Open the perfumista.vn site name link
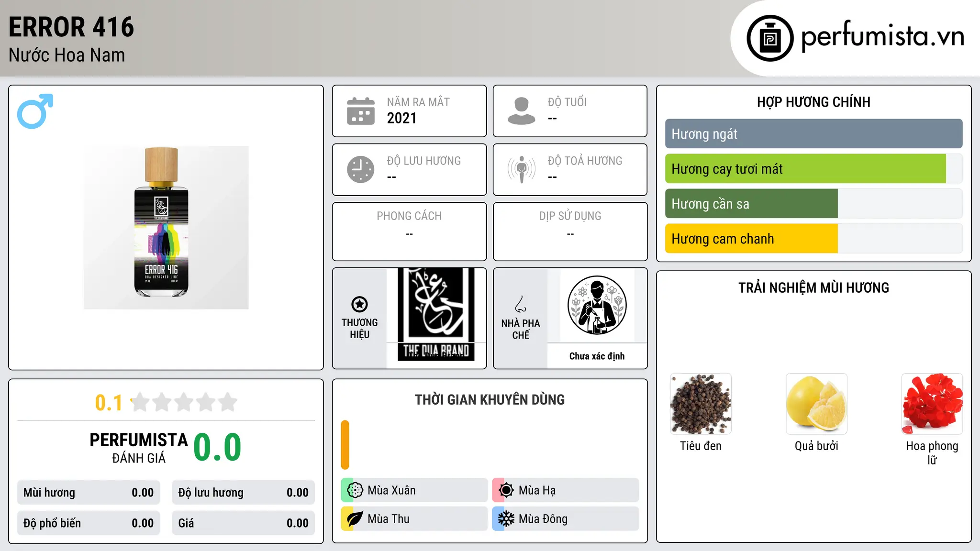 [x=883, y=36]
